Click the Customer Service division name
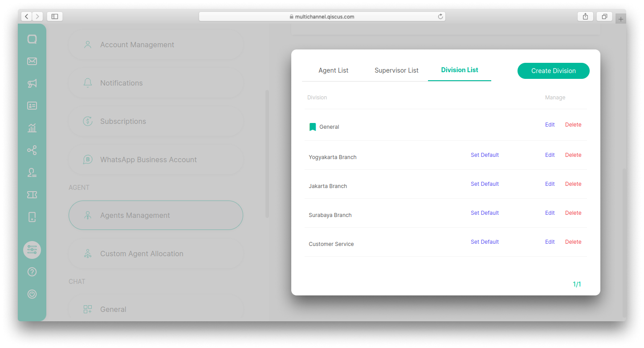Image resolution: width=644 pixels, height=348 pixels. click(331, 244)
